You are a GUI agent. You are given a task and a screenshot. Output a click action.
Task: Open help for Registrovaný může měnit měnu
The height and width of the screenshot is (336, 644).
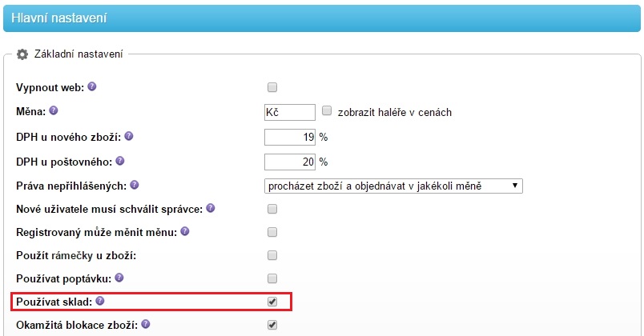tap(185, 231)
